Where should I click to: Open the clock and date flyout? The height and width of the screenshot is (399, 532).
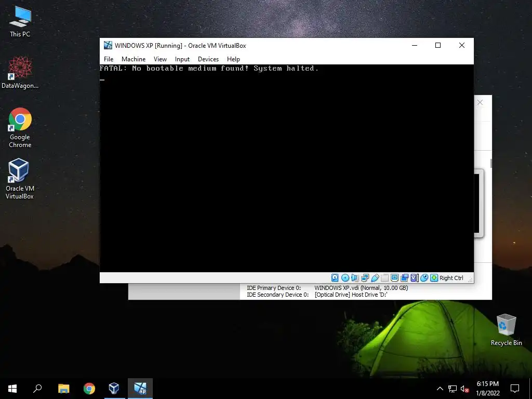pos(488,389)
